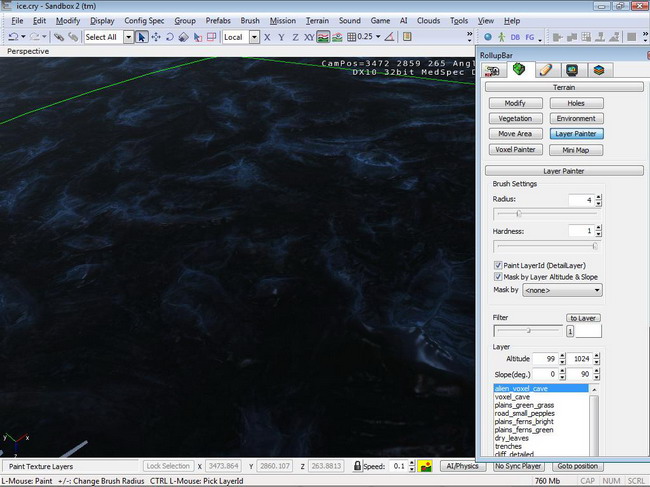Open the DB DataBase view
This screenshot has height=487, width=650.
515,37
